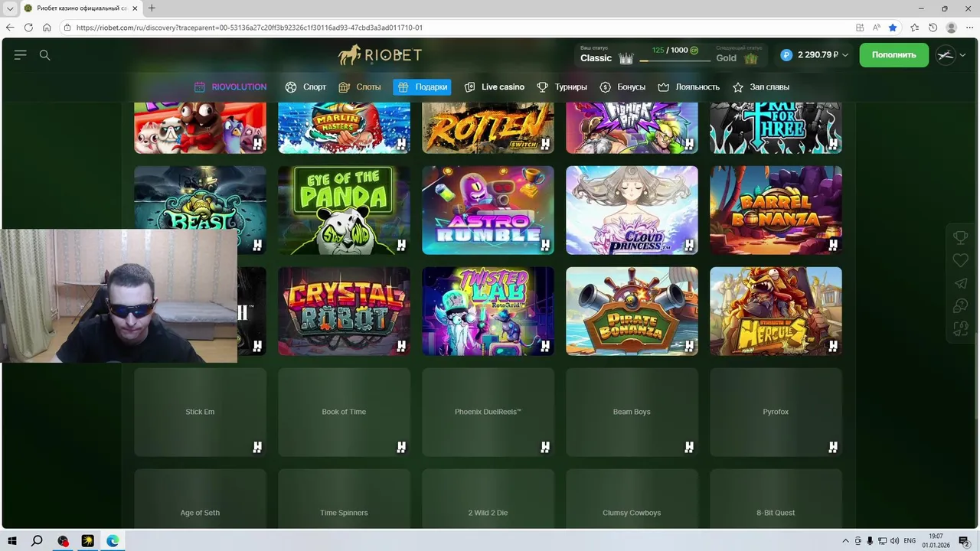
Task: Click the soccer ball Sport icon
Action: [291, 87]
